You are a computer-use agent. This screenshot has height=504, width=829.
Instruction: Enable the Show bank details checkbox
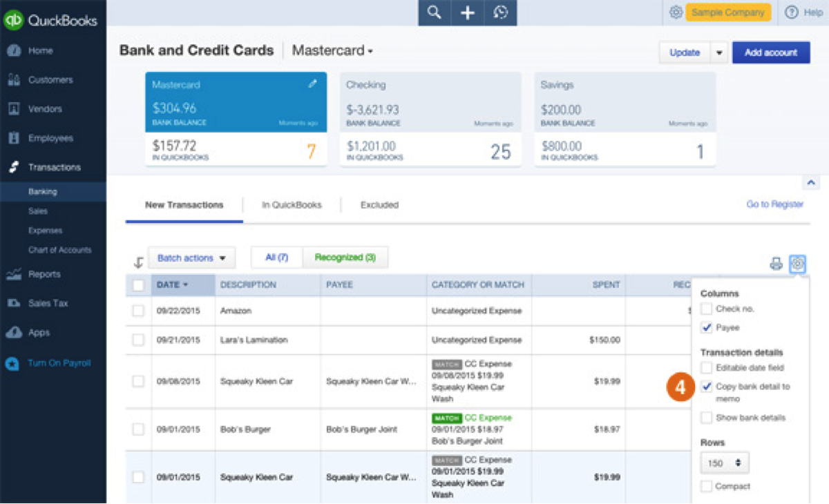706,418
